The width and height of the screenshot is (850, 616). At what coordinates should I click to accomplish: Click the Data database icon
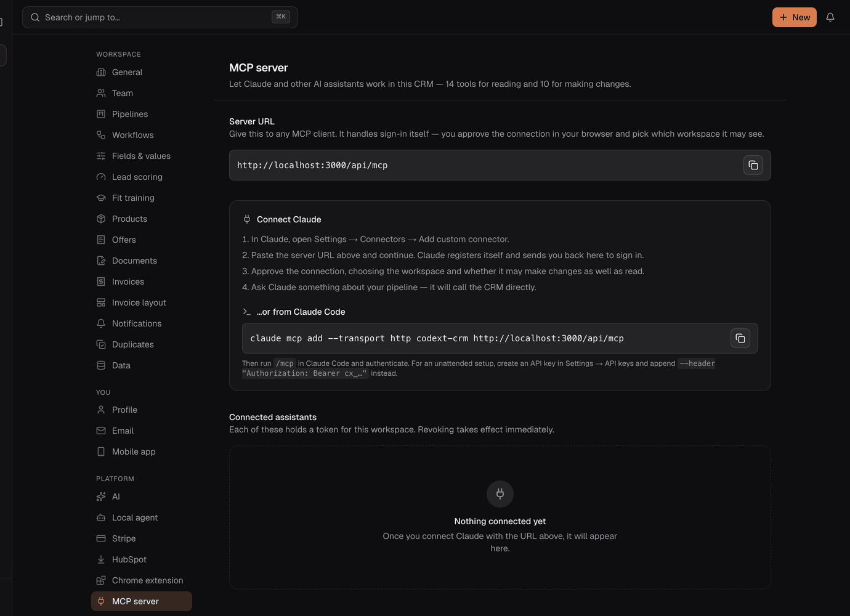[x=101, y=365]
